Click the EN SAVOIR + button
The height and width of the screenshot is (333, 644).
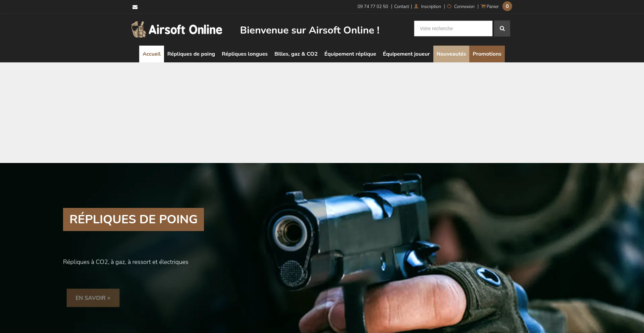coord(93,298)
